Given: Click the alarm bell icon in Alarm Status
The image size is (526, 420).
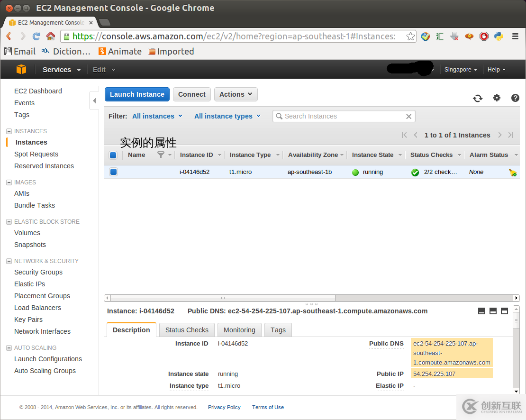Looking at the screenshot, I should click(x=513, y=173).
